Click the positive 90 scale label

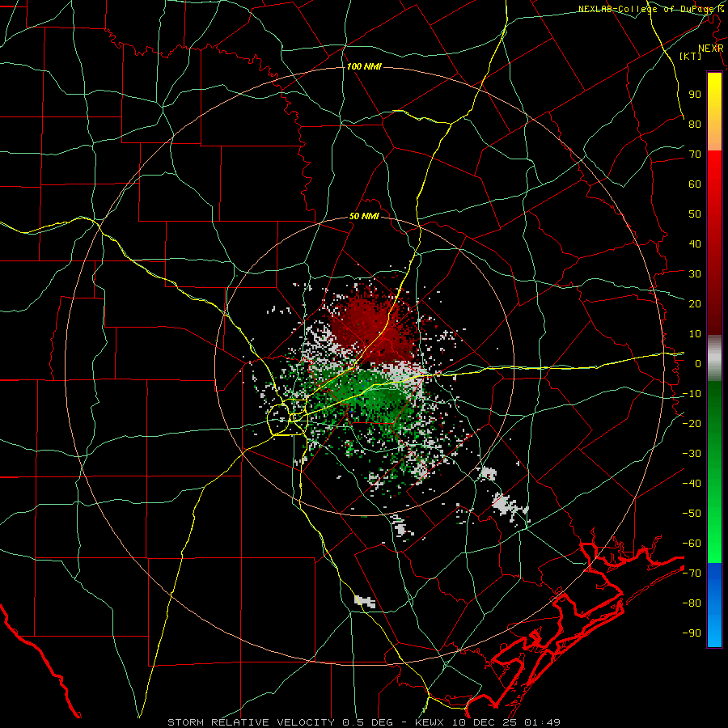695,95
